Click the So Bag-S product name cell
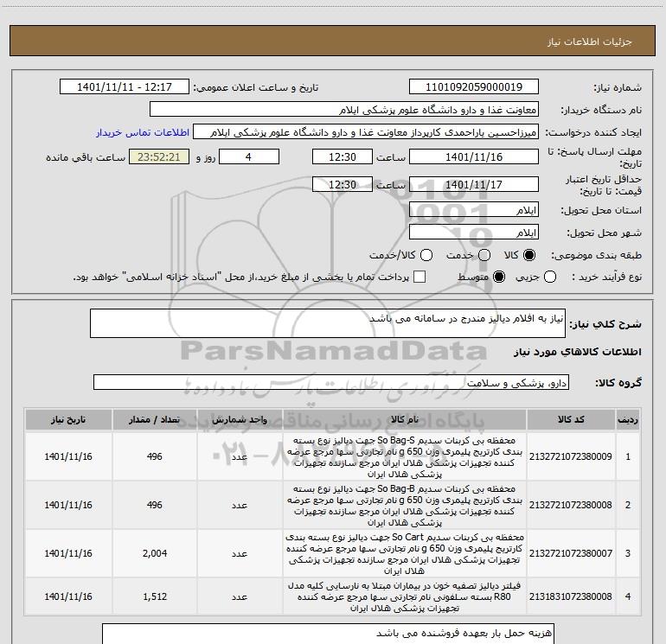The image size is (666, 644). click(405, 456)
